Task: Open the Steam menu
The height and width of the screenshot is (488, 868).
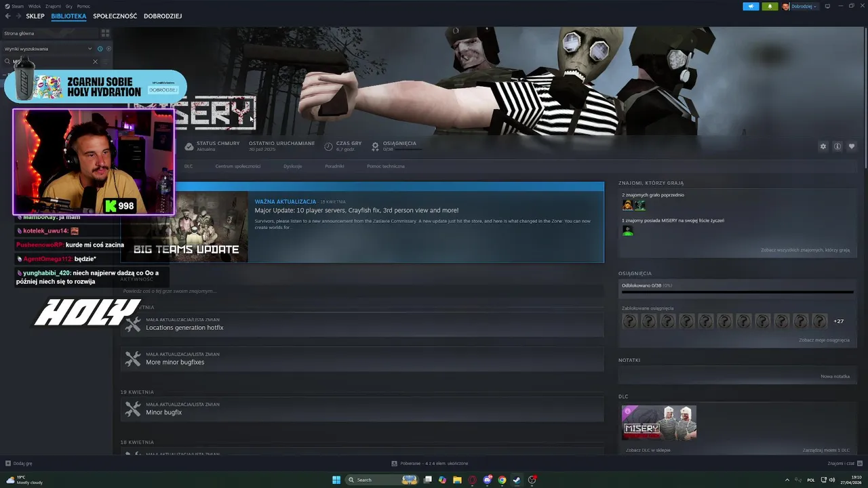Action: 18,6
